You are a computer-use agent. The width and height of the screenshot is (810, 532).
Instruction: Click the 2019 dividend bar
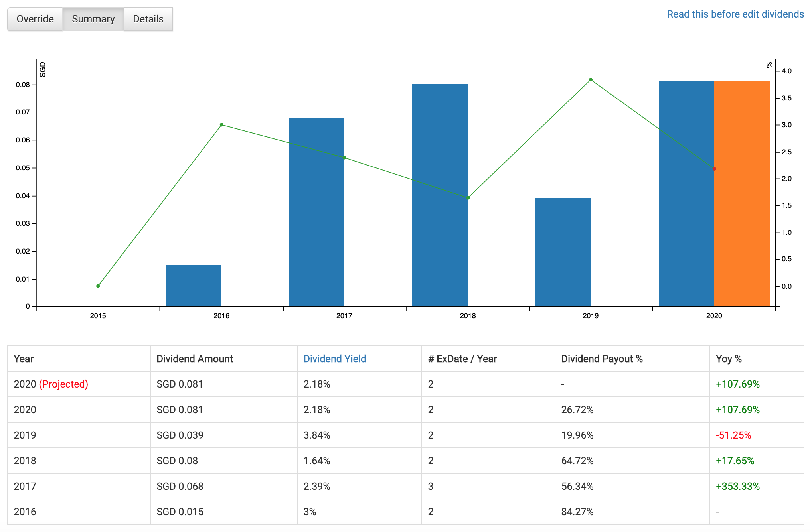click(x=562, y=252)
